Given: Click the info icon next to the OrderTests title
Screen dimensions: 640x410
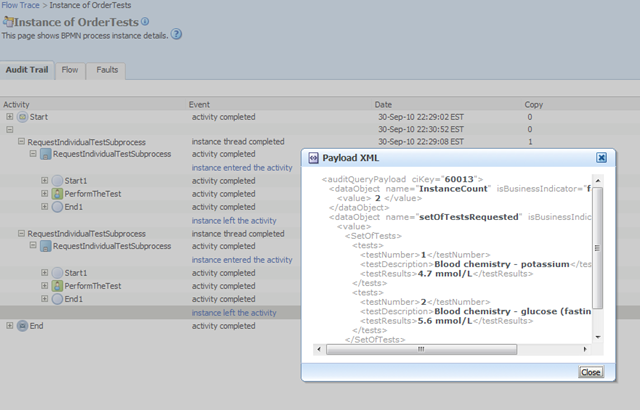Looking at the screenshot, I should click(145, 21).
